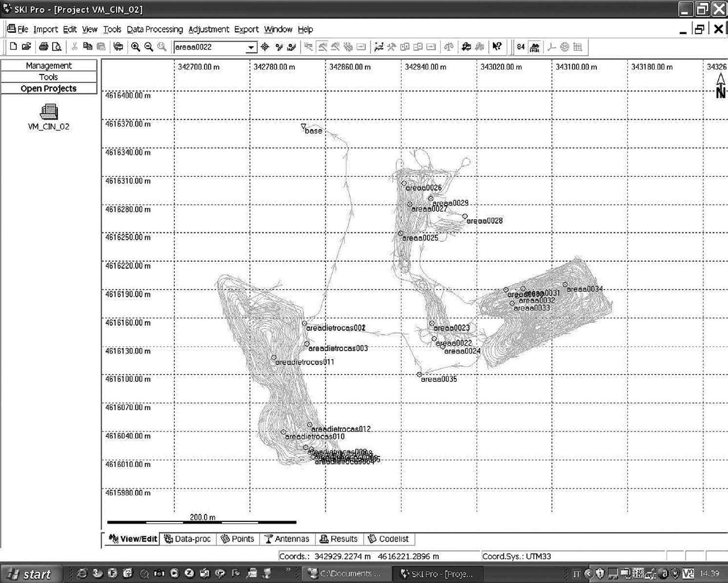
Task: Switch to the View/Edit tab
Action: coord(133,539)
